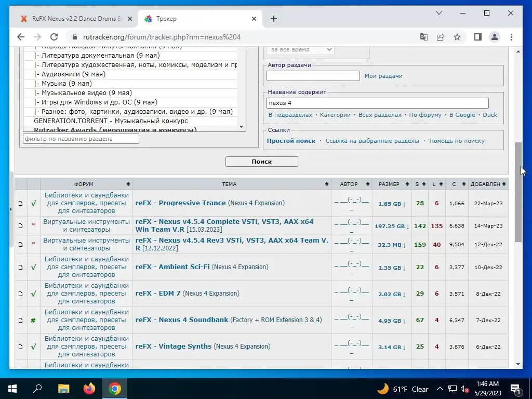Screen dimensions: 532x399
Task: Share this page via the share icon
Action: [x=441, y=37]
